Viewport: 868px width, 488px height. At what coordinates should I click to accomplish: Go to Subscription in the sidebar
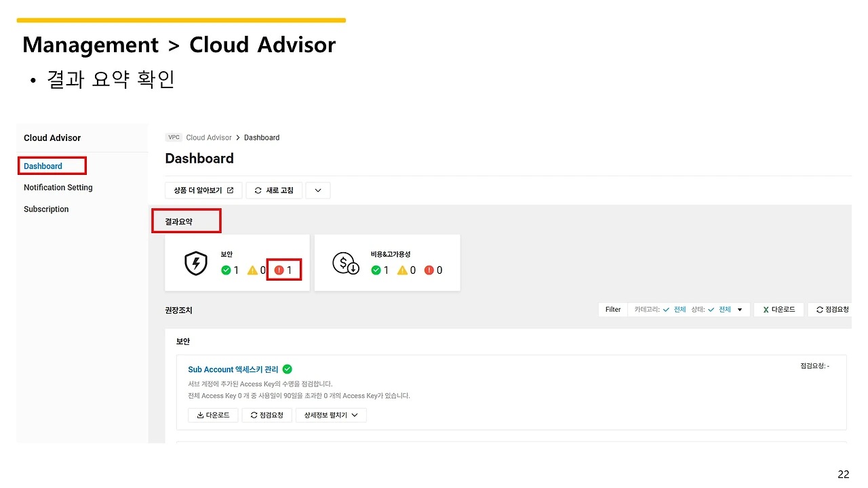(46, 209)
